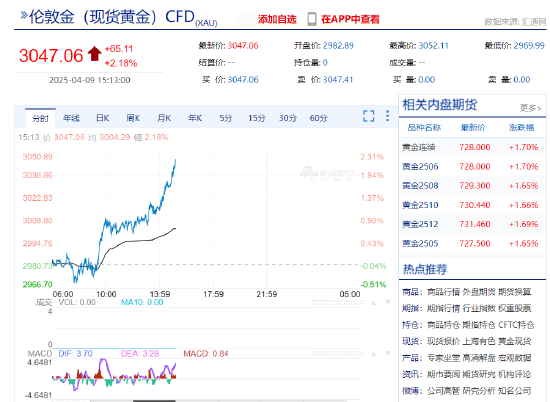Viewport: 550px width, 402px height.
Task: Click the 公司高管 link
Action: click(x=443, y=391)
